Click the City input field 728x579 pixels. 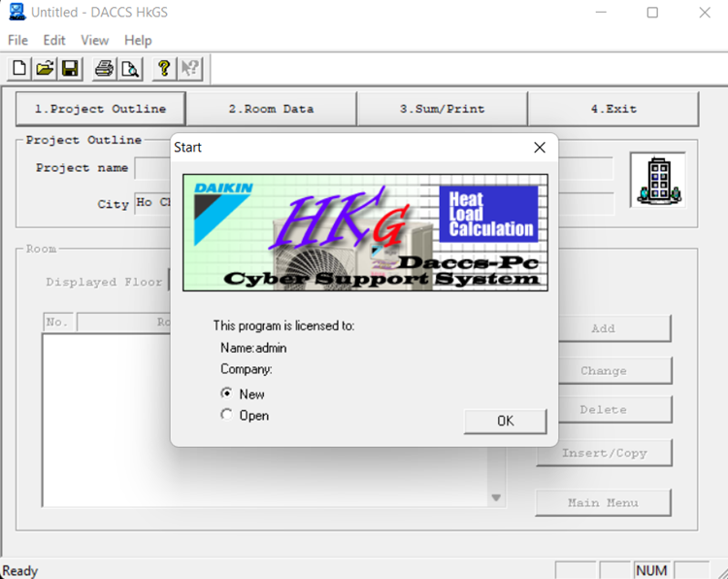pos(152,204)
